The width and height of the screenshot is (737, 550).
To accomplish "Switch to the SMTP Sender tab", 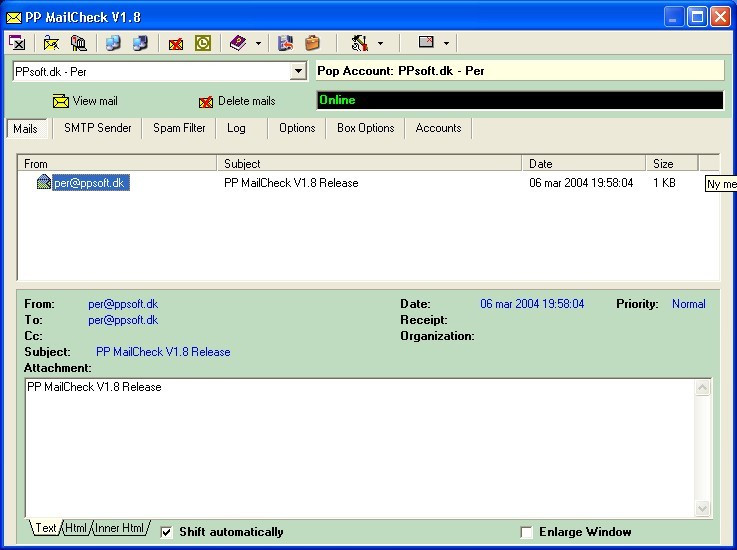I will tap(97, 128).
